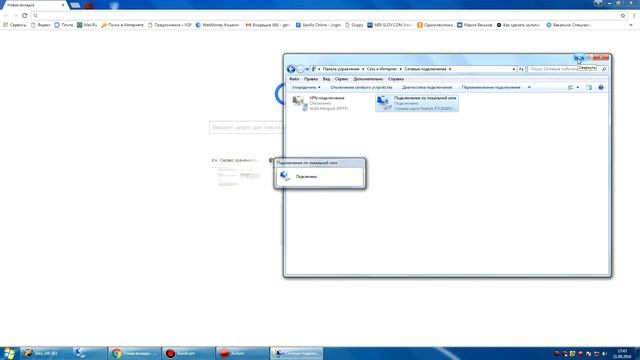Click Диагностика подключения
The width and height of the screenshot is (640, 360).
point(427,87)
